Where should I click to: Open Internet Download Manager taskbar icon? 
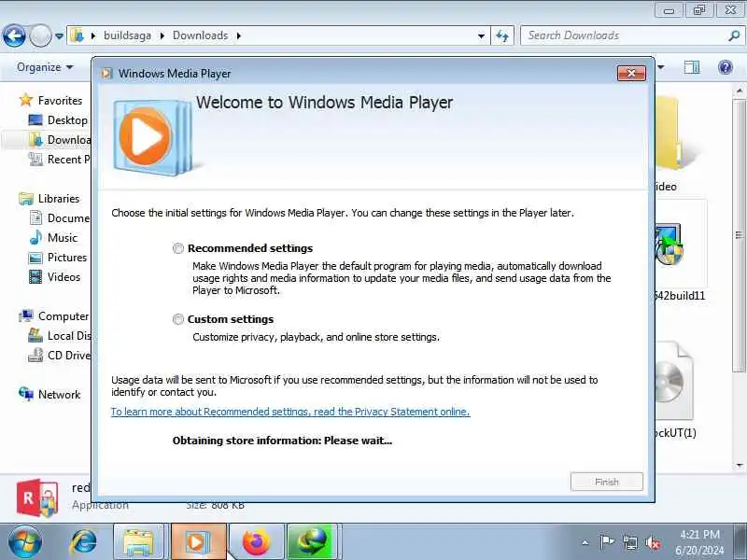click(313, 542)
